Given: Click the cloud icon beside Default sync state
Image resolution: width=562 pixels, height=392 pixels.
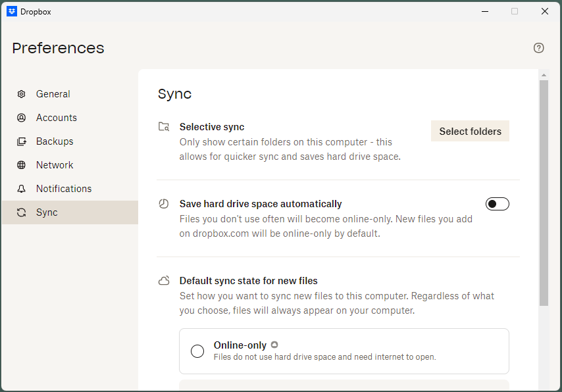Looking at the screenshot, I should [x=163, y=280].
